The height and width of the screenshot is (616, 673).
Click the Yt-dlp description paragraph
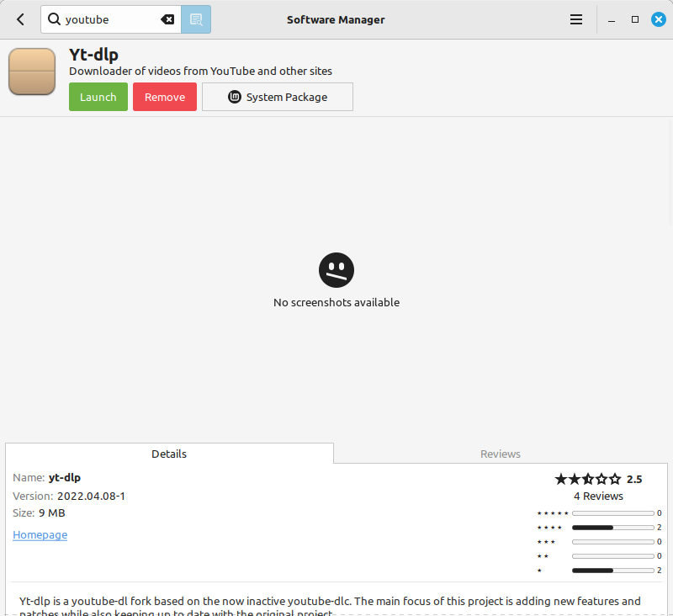[x=330, y=607]
